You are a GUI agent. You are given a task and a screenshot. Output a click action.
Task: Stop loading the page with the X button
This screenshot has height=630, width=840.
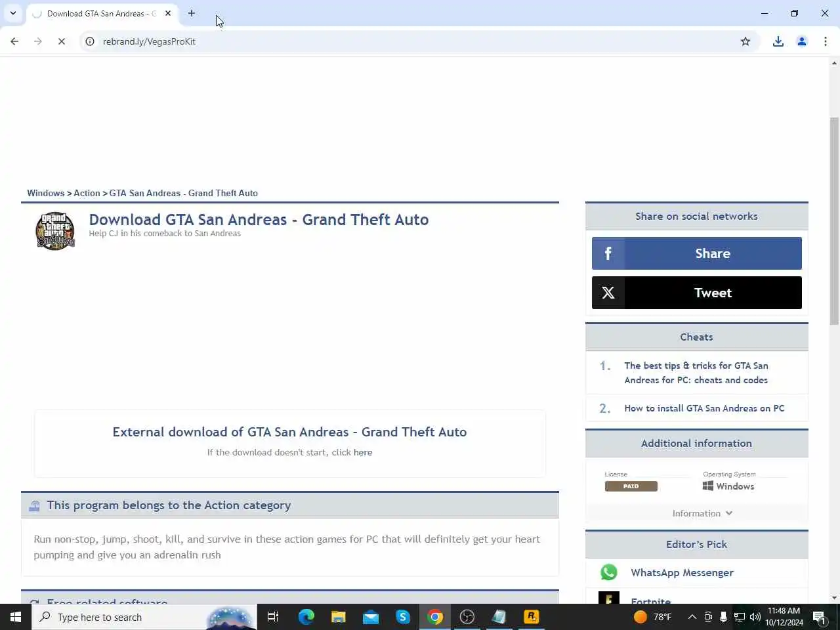(62, 41)
